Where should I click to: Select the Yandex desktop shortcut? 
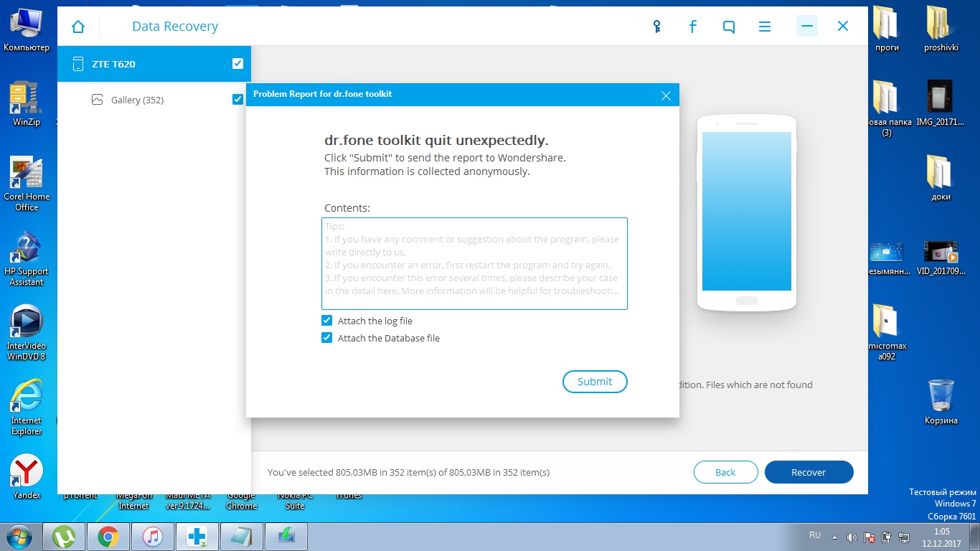click(27, 477)
